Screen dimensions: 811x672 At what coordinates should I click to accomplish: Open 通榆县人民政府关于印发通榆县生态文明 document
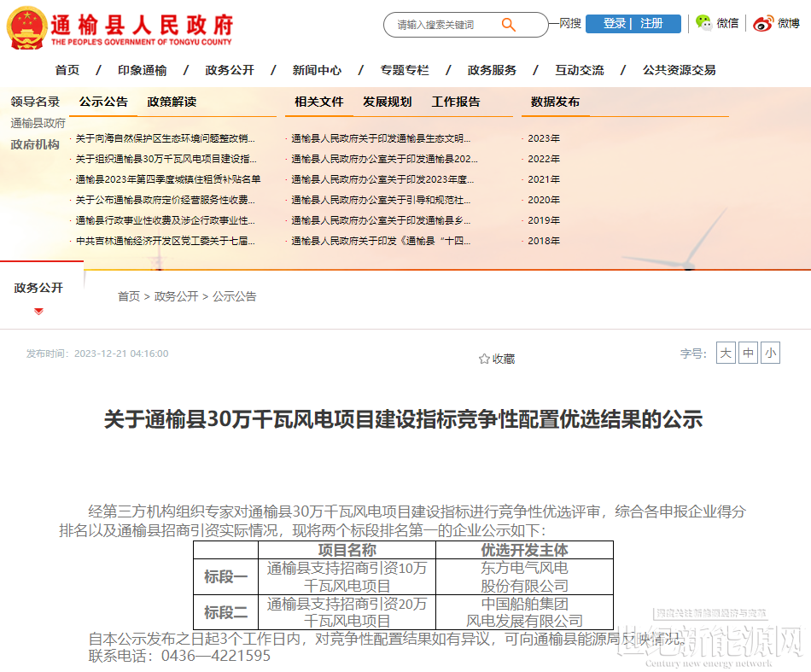(381, 138)
